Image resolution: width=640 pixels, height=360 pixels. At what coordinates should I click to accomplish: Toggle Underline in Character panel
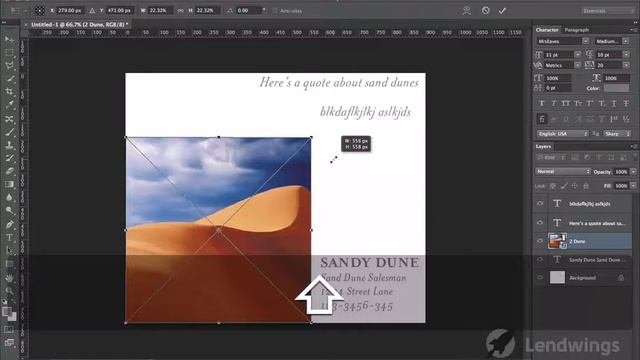[x=614, y=103]
